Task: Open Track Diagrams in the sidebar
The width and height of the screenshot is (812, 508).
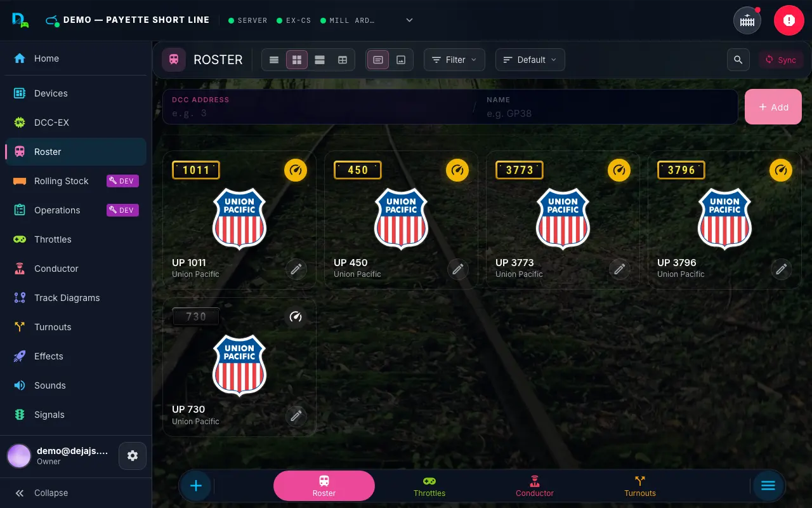Action: pyautogui.click(x=76, y=298)
